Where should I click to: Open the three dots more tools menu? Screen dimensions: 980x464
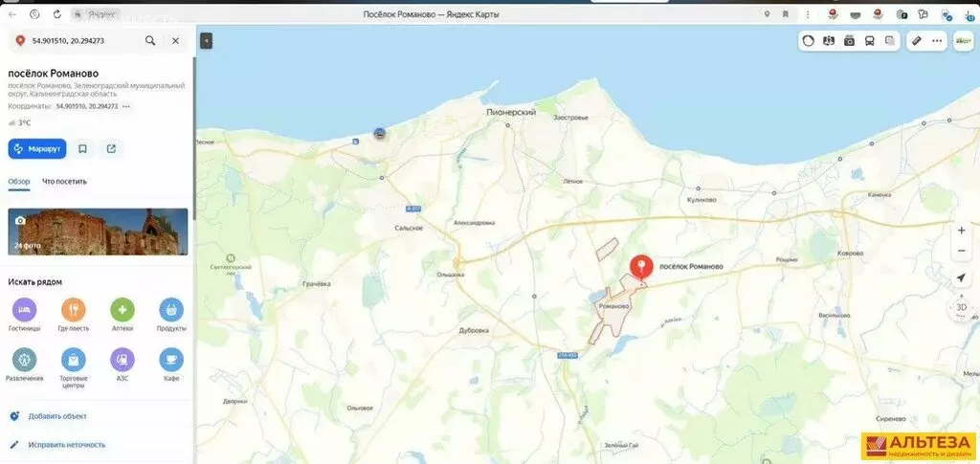[x=937, y=41]
